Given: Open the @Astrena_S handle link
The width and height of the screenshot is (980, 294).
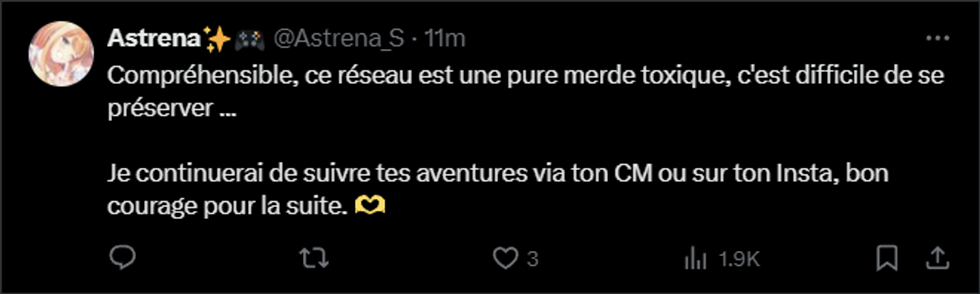Looking at the screenshot, I should point(339,39).
